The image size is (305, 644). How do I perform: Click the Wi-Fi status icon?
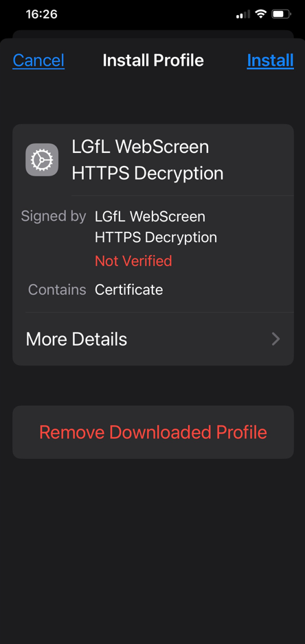click(260, 14)
